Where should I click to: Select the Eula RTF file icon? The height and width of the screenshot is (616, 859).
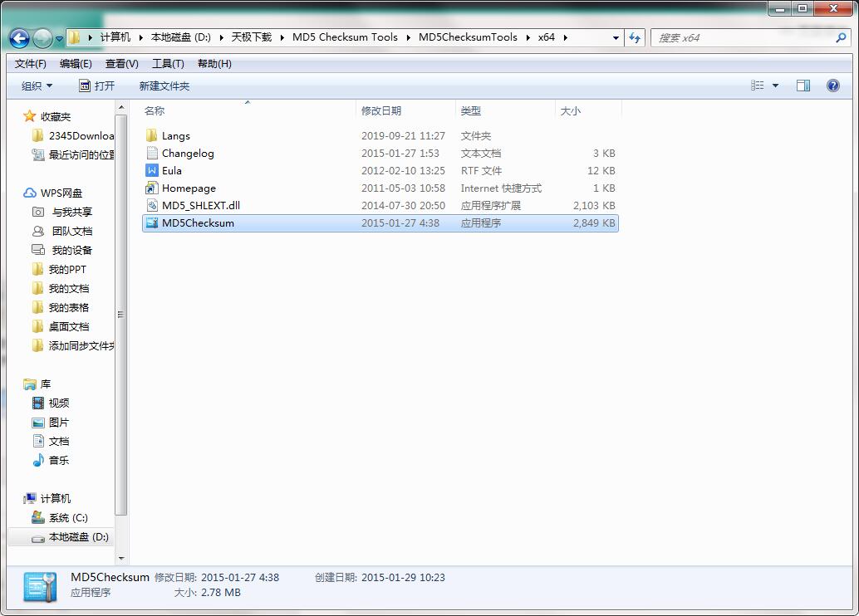pyautogui.click(x=152, y=170)
